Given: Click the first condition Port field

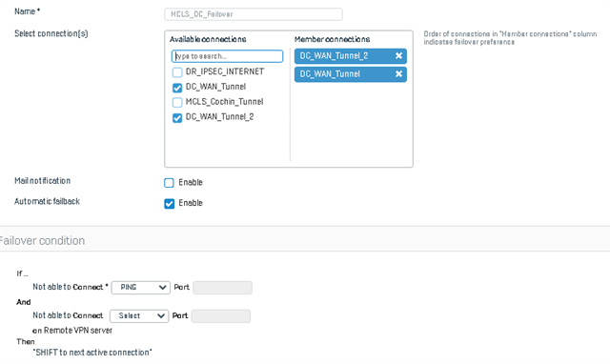Looking at the screenshot, I should click(x=222, y=288).
